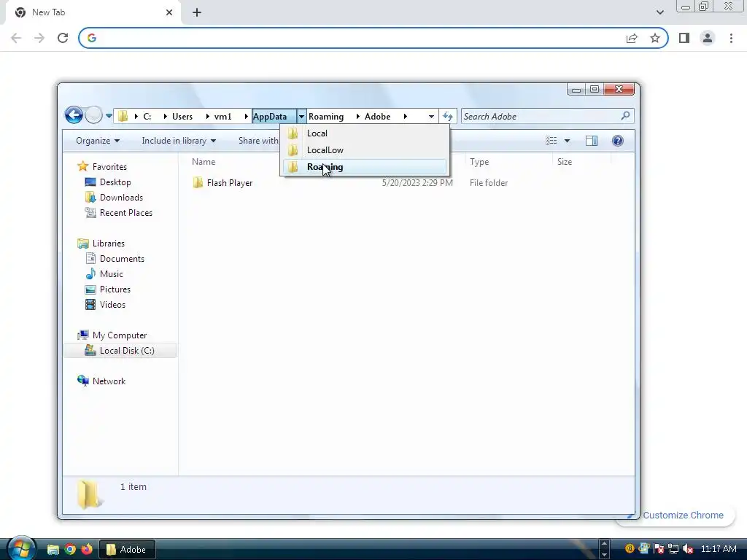Select My Computer in navigation pane
This screenshot has height=560, width=747.
pos(119,335)
